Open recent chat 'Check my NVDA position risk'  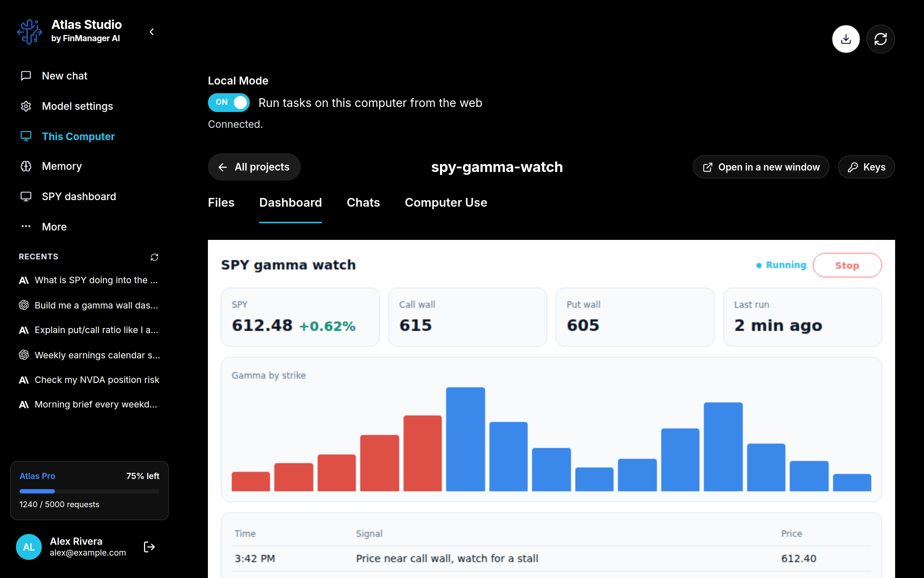click(x=90, y=380)
